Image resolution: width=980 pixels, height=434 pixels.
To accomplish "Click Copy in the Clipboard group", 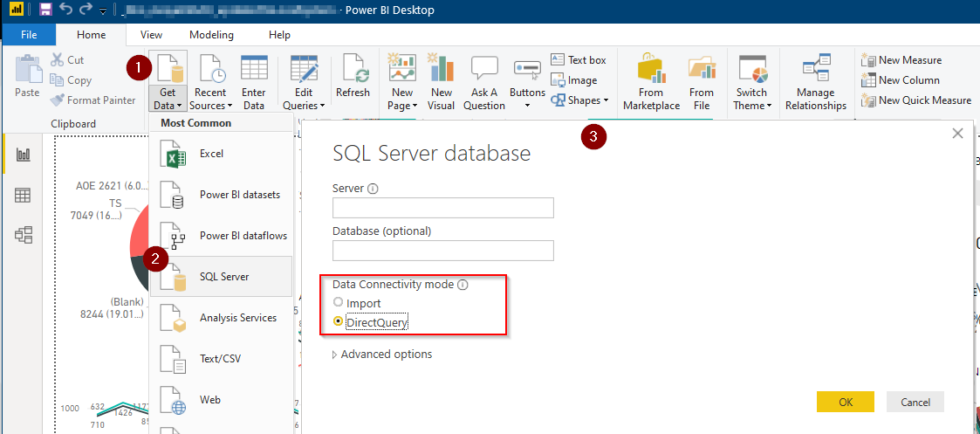I will click(x=71, y=80).
